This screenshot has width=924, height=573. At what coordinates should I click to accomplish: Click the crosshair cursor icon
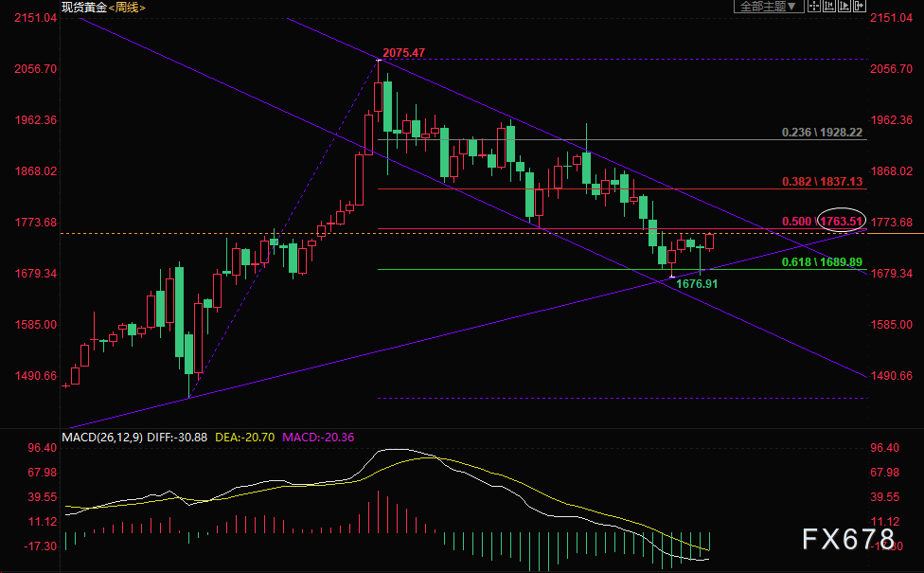(x=814, y=7)
